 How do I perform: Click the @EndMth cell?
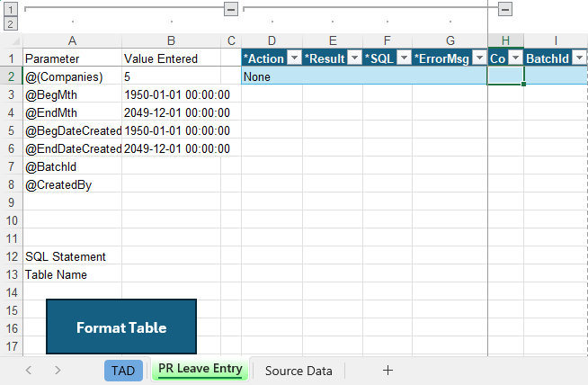tap(72, 112)
